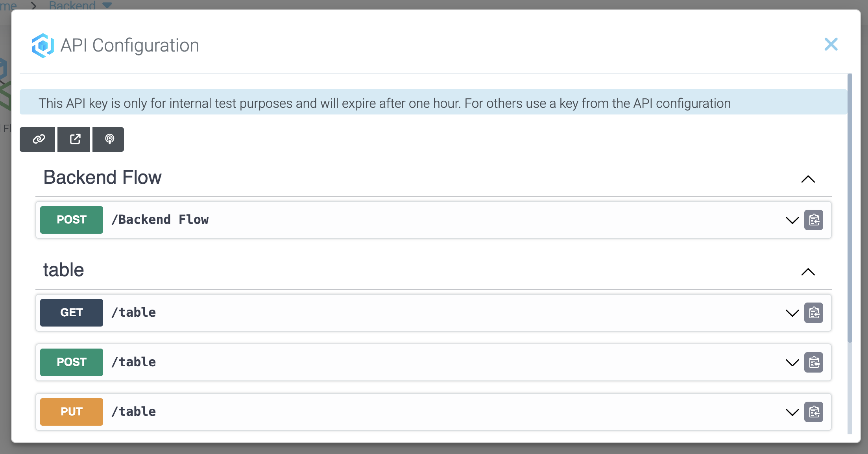Collapse the table section
868x454 pixels.
tap(808, 272)
